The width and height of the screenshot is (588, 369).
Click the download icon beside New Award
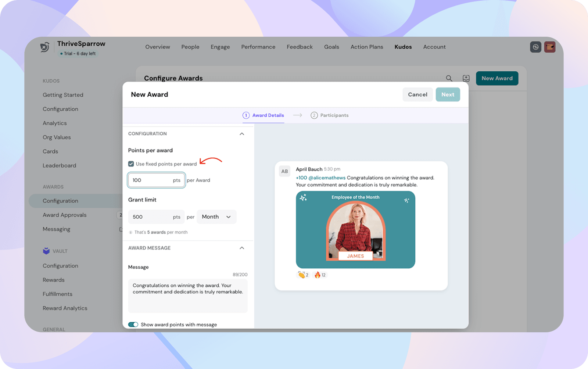click(466, 78)
